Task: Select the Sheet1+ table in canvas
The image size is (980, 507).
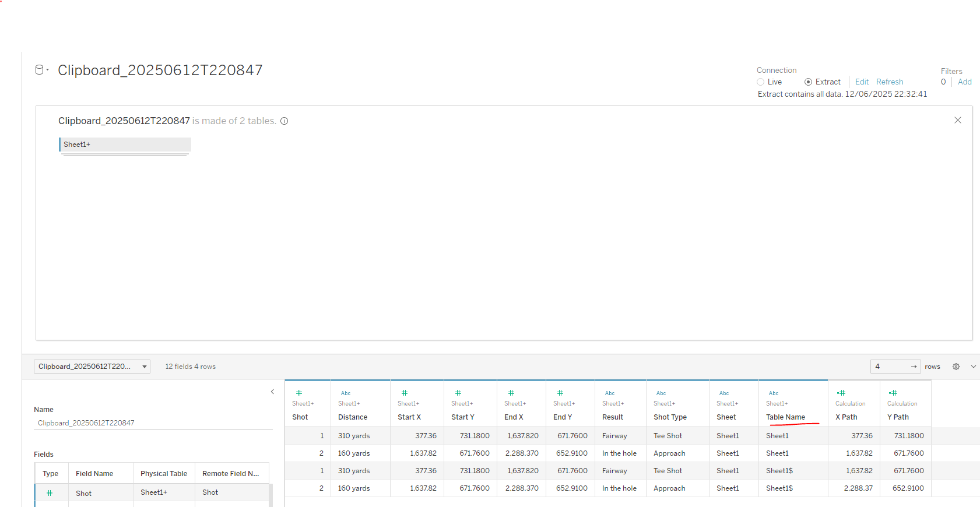Action: click(x=125, y=145)
